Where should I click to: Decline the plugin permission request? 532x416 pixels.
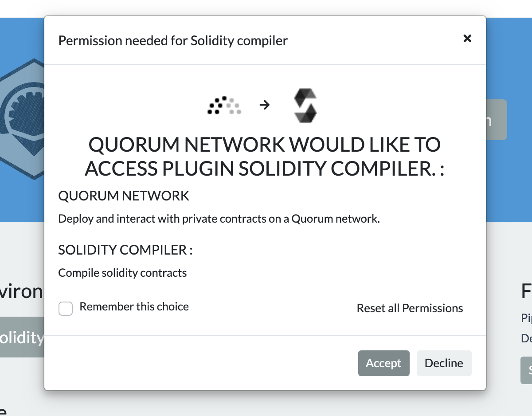point(444,363)
